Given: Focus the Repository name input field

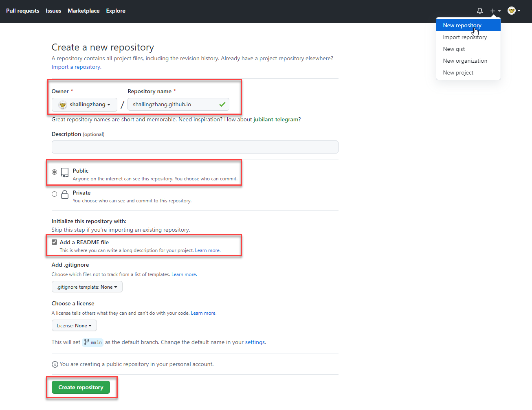Looking at the screenshot, I should (x=178, y=104).
